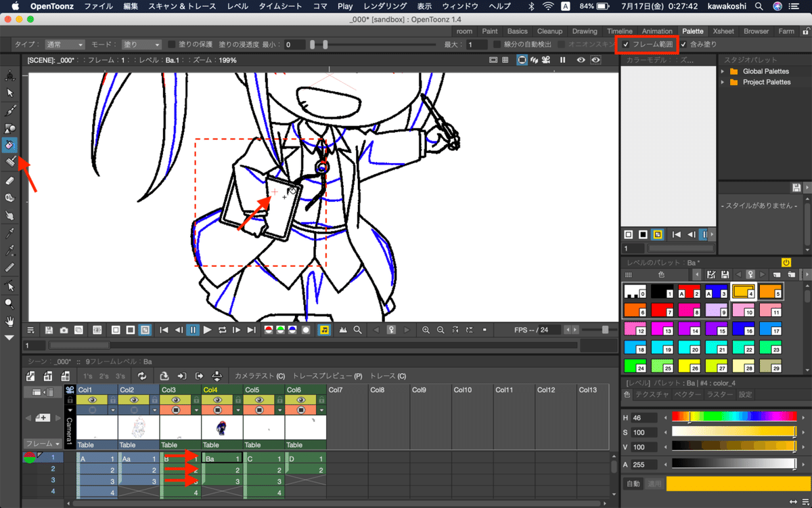The width and height of the screenshot is (812, 508).
Task: Switch to the Xsheet room tab
Action: click(x=723, y=31)
